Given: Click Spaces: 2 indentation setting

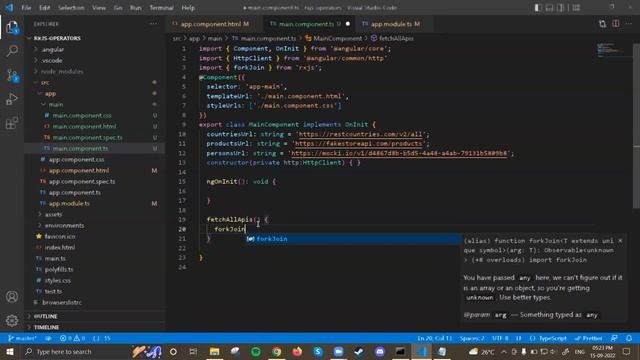Looking at the screenshot, I should [x=472, y=338].
